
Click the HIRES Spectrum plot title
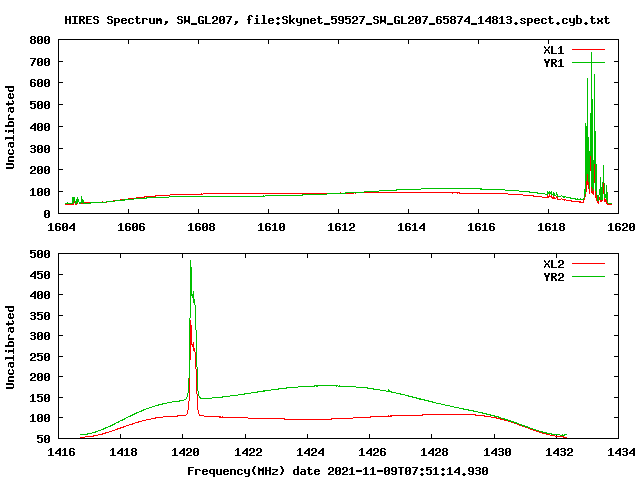coord(337,20)
